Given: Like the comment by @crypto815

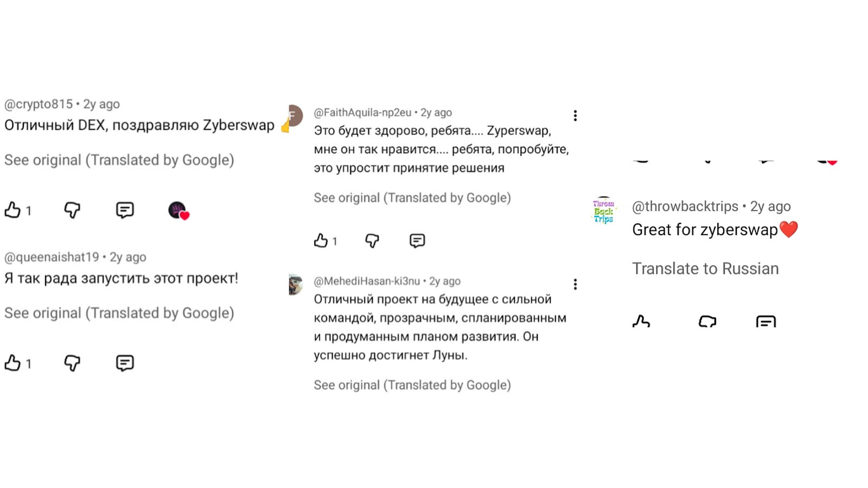Looking at the screenshot, I should (12, 210).
